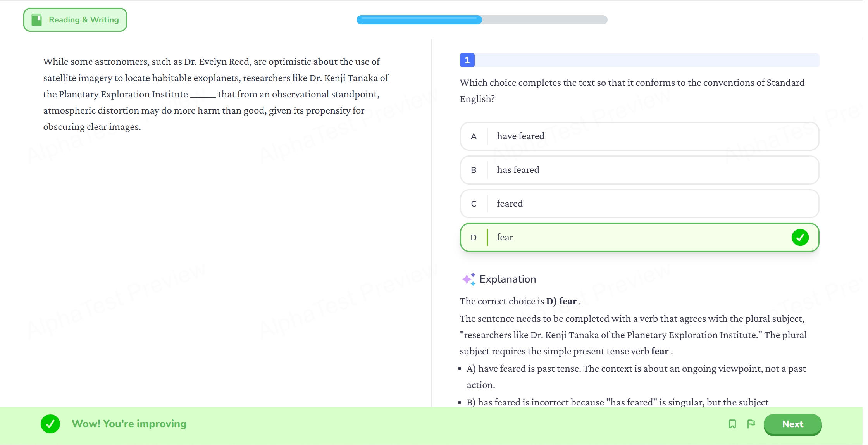Click the question number 1 badge
This screenshot has height=445, width=868.
click(x=467, y=60)
